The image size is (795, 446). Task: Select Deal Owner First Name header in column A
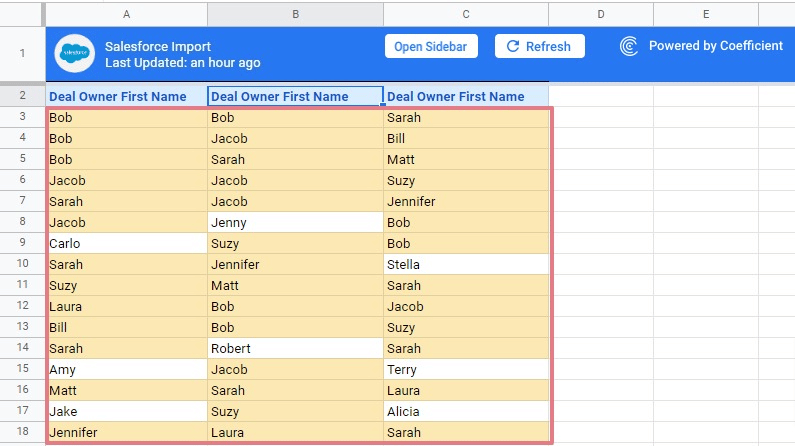coord(117,97)
